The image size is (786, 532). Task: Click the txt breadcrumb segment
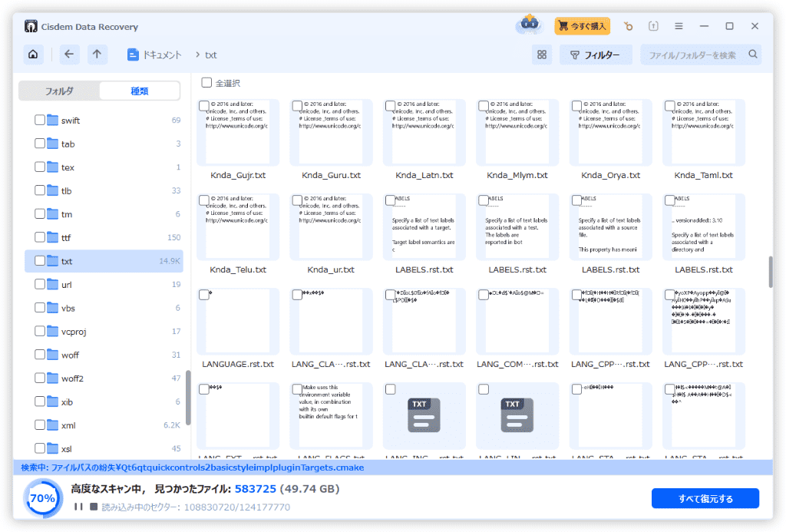point(211,55)
